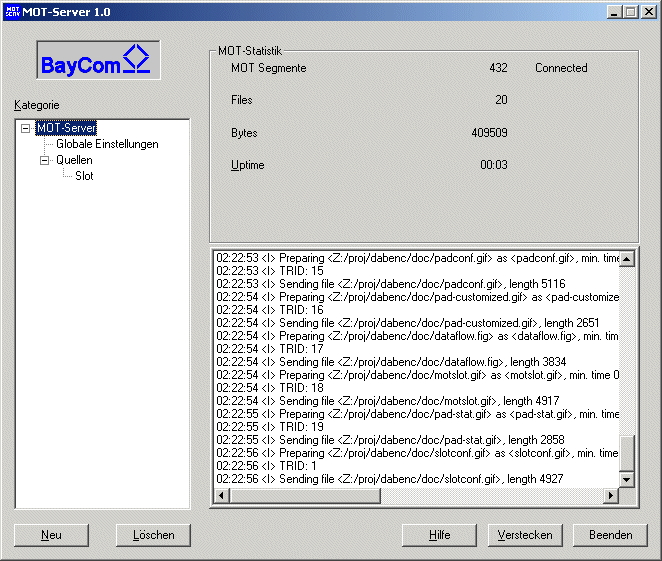Click the Bytes label

pyautogui.click(x=244, y=133)
